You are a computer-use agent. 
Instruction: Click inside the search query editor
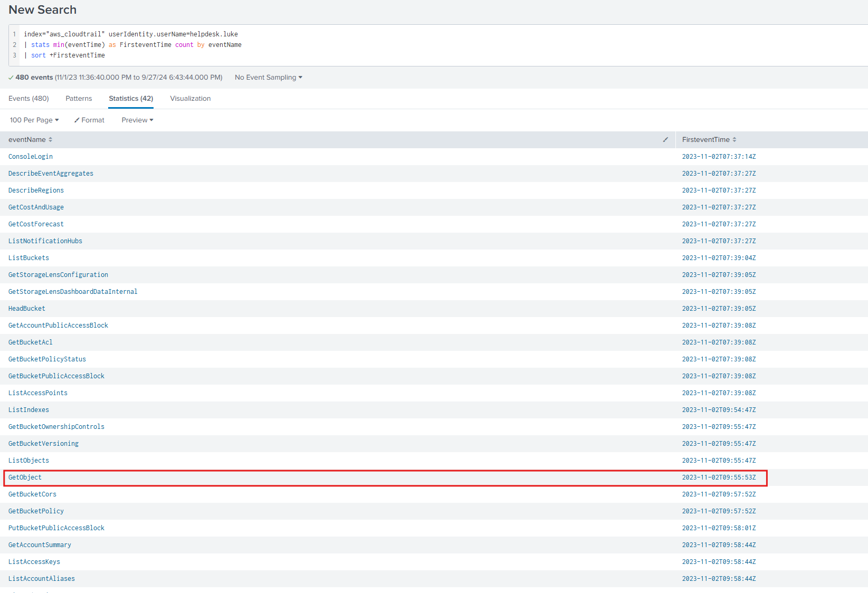(443, 45)
